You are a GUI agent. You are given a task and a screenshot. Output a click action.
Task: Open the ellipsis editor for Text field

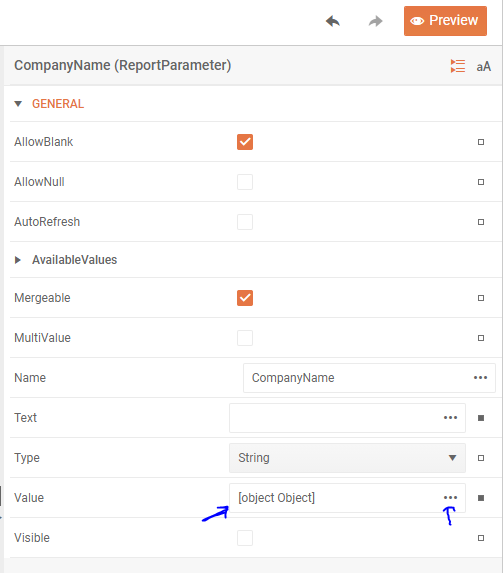point(450,418)
